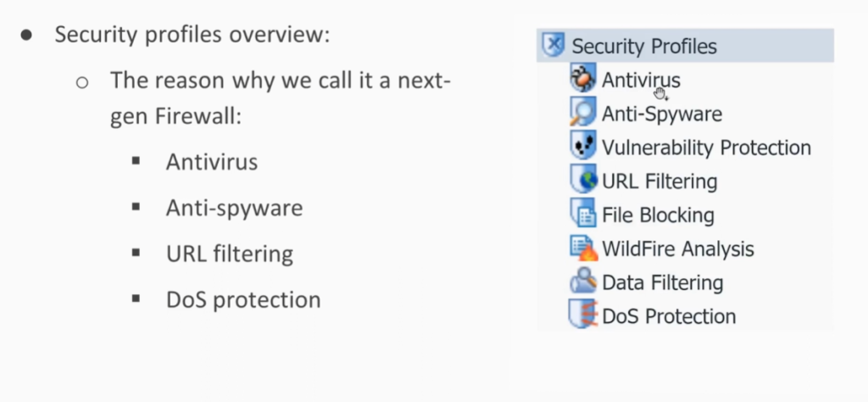The height and width of the screenshot is (402, 868).
Task: Open the File Blocking label
Action: (x=658, y=215)
